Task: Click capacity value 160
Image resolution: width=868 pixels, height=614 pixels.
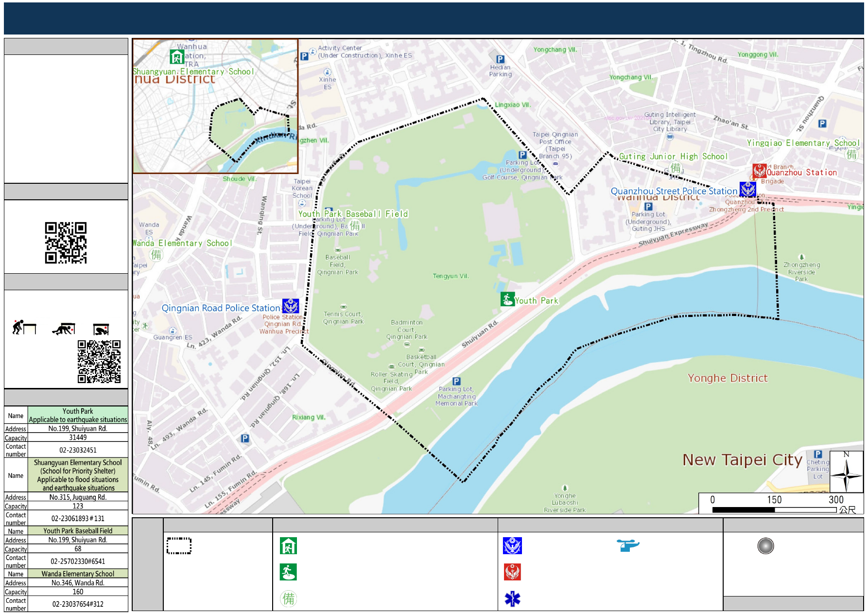Action: coord(78,592)
